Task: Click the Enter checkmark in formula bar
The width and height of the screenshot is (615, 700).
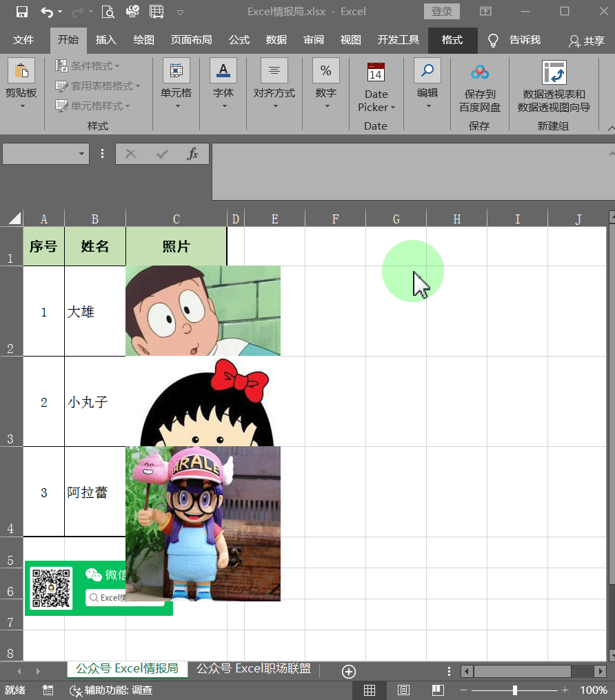Action: (161, 154)
